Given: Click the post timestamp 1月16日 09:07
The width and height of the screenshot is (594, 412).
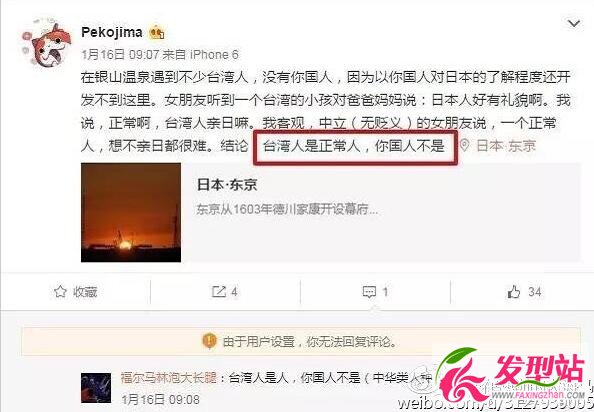Looking at the screenshot, I should (120, 55).
